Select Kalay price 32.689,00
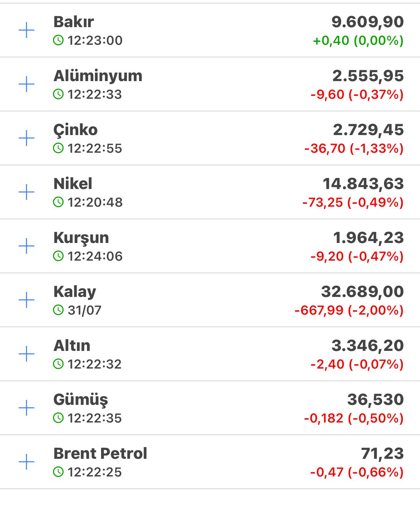The height and width of the screenshot is (518, 420). (362, 292)
